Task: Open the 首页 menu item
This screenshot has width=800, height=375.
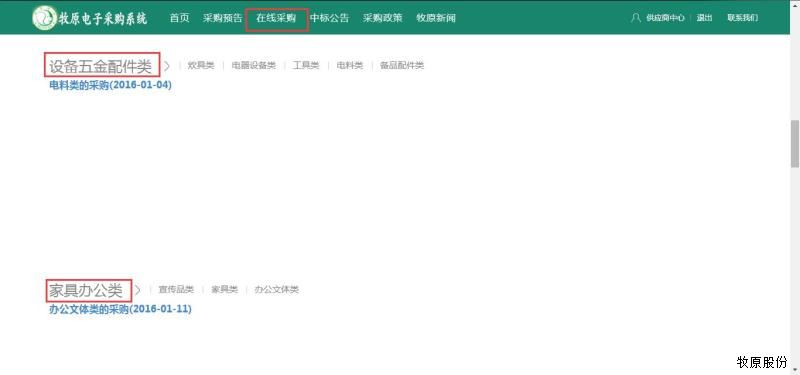Action: pos(180,18)
